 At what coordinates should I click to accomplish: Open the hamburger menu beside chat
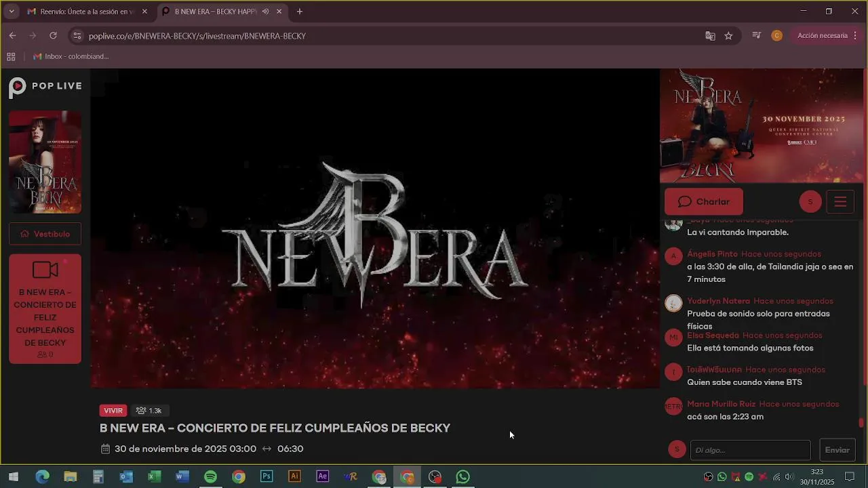coord(840,202)
